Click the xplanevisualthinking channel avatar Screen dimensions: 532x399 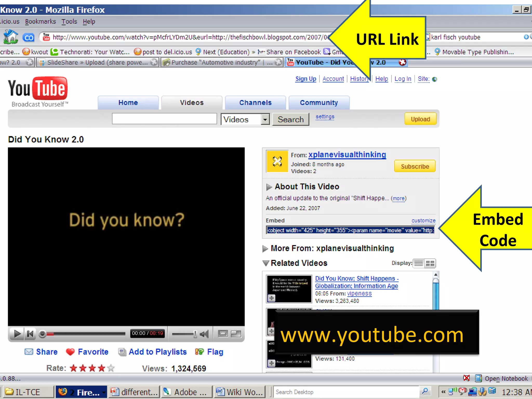click(277, 162)
